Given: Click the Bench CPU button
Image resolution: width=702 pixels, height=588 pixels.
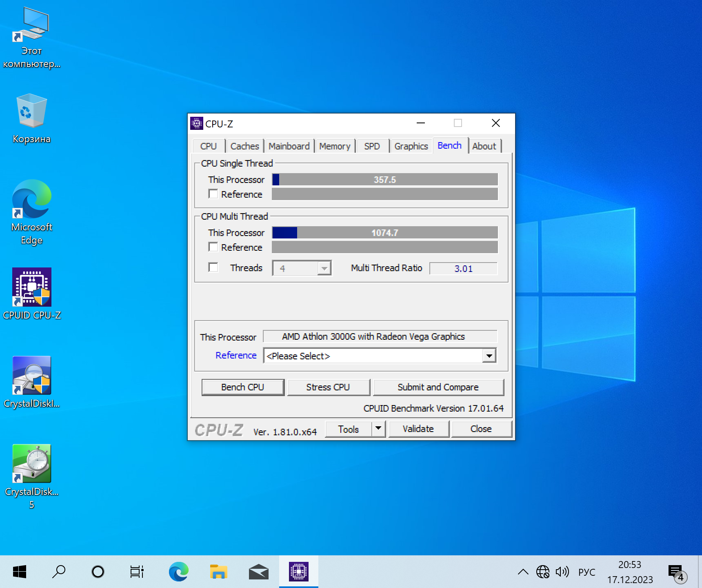Looking at the screenshot, I should click(243, 387).
